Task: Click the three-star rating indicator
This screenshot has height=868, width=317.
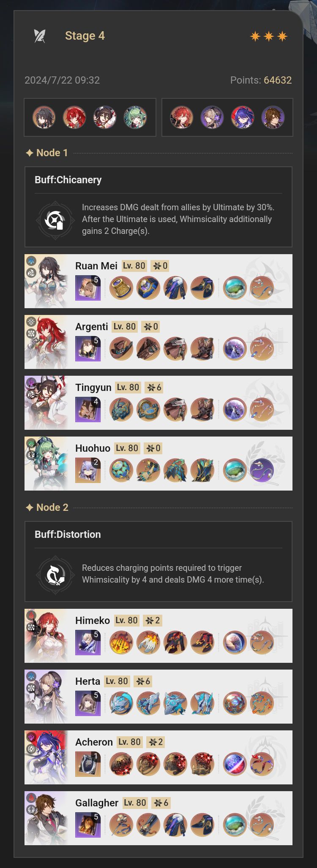Action: pos(269,36)
